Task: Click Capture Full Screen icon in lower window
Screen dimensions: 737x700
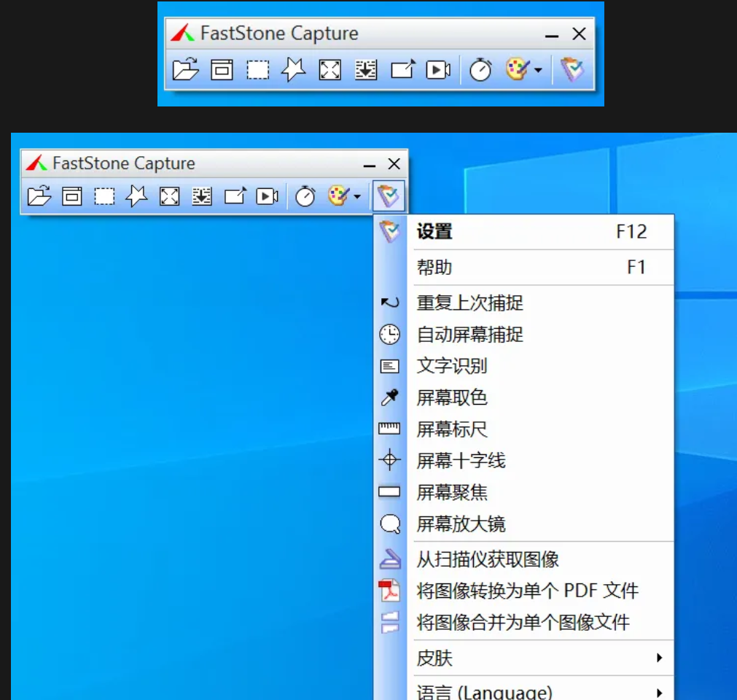Action: 169,196
